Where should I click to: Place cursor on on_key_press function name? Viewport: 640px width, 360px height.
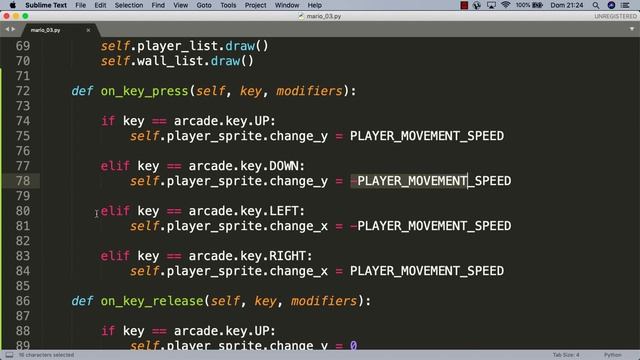tap(144, 91)
